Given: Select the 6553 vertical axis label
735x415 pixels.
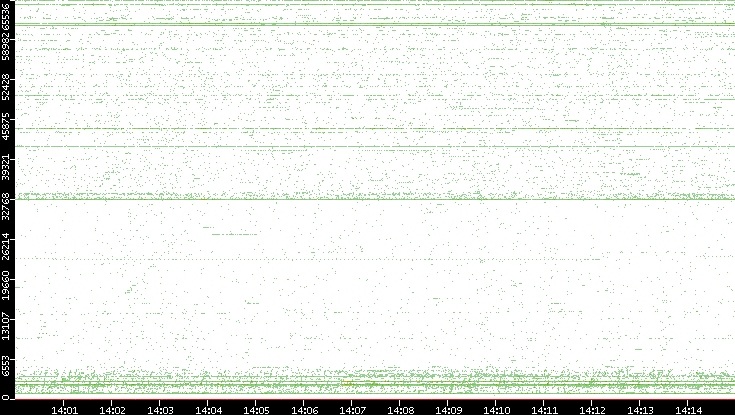Looking at the screenshot, I should (x=8, y=364).
